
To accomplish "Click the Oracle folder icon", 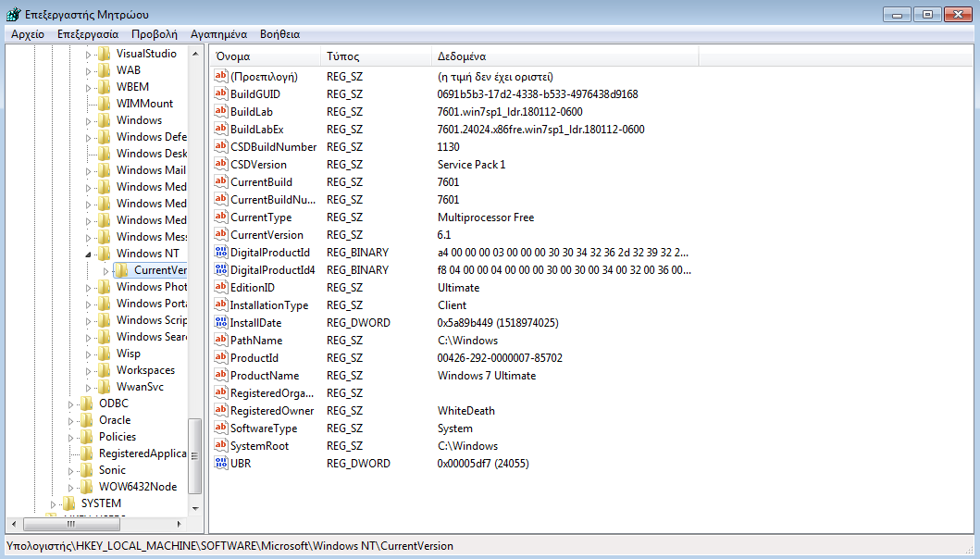I will pos(87,420).
